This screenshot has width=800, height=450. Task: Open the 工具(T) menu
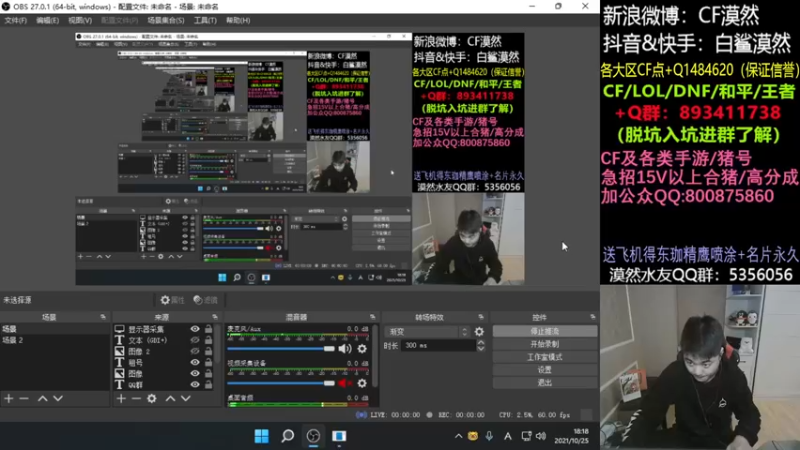coord(205,20)
